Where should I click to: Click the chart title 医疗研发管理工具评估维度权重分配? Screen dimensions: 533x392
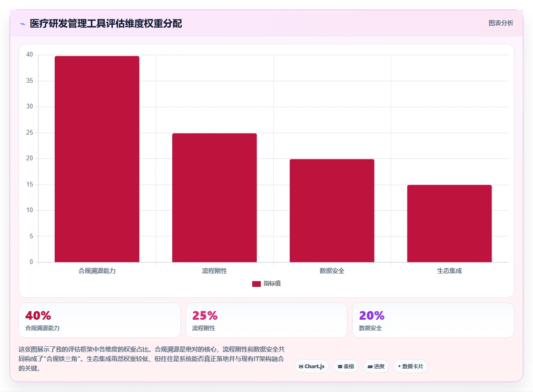point(106,23)
